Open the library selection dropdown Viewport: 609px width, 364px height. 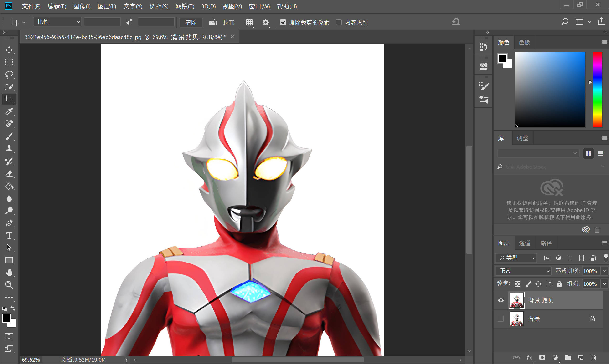[538, 153]
